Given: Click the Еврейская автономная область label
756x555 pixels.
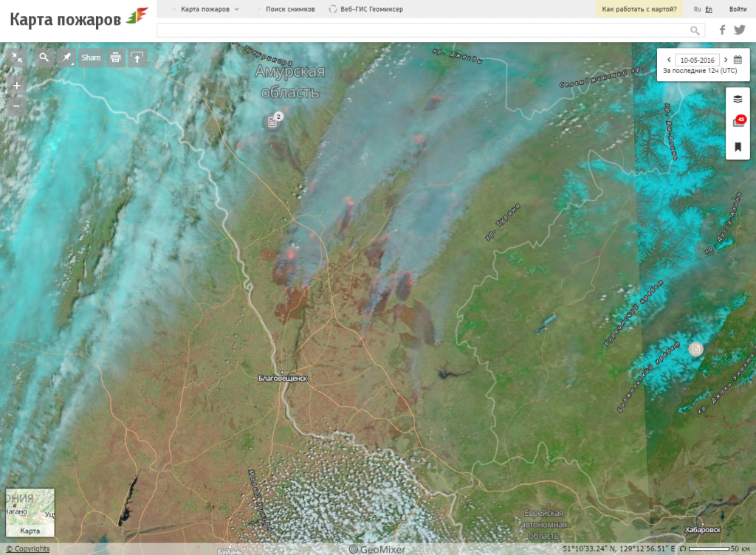Looking at the screenshot, I should pyautogui.click(x=543, y=525).
